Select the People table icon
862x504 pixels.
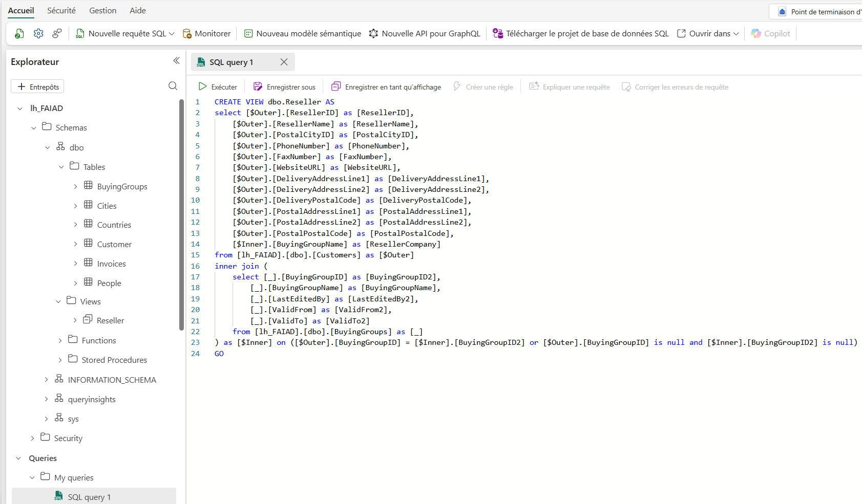(x=88, y=282)
